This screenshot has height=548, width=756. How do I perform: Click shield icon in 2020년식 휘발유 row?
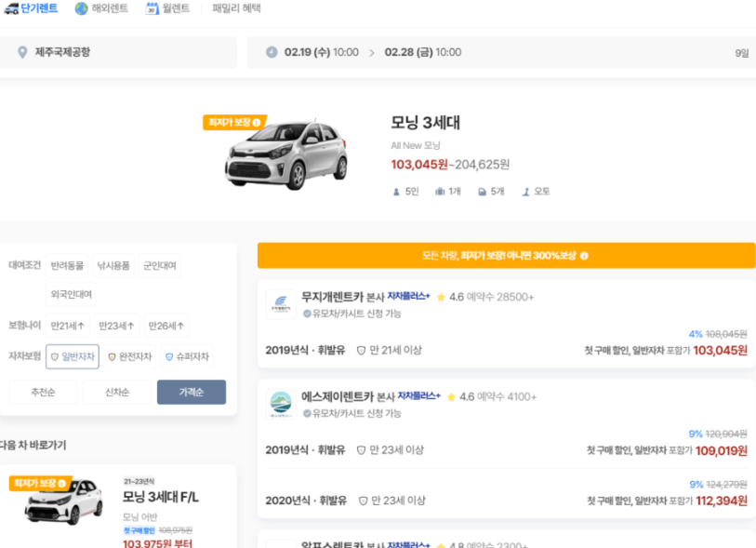[363, 501]
